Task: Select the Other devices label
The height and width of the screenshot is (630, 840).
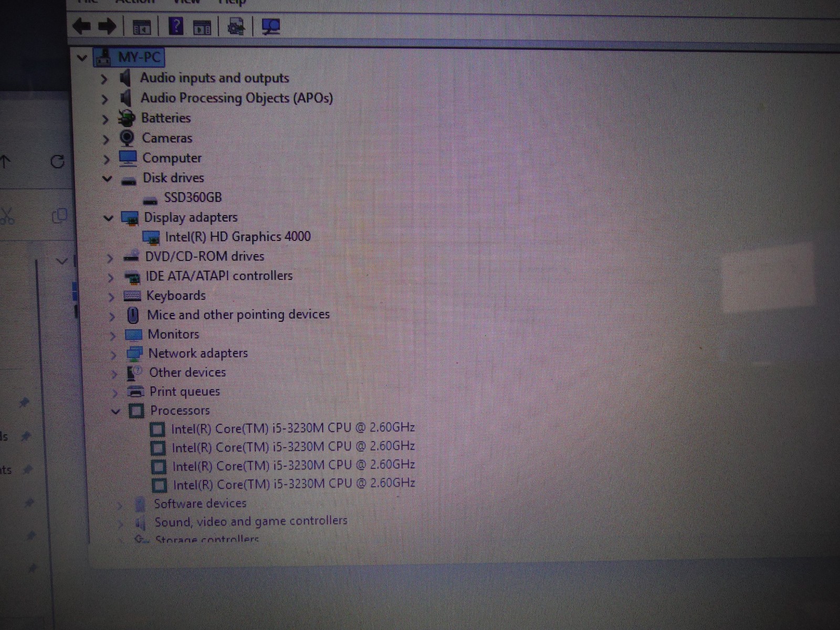Action: [187, 373]
